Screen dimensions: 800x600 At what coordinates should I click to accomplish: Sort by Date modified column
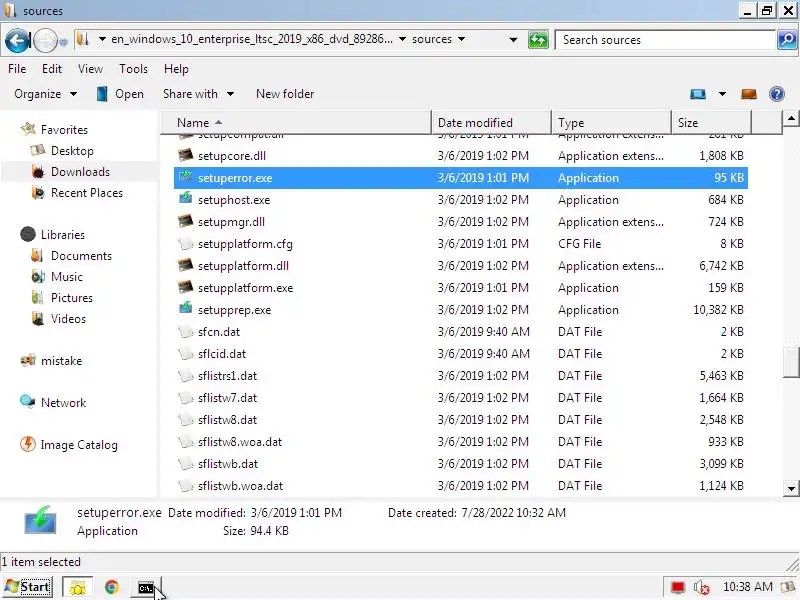[491, 122]
